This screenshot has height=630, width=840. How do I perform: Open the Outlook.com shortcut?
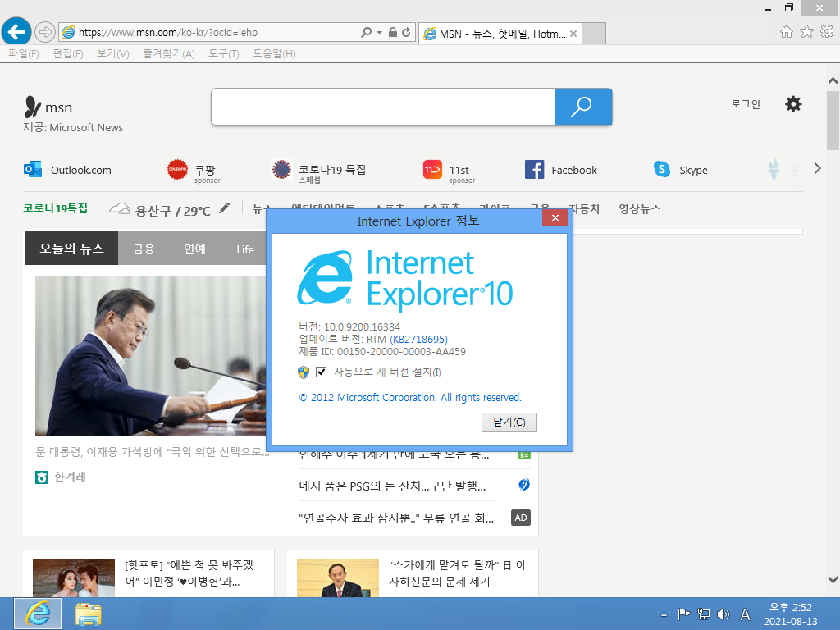[x=67, y=170]
